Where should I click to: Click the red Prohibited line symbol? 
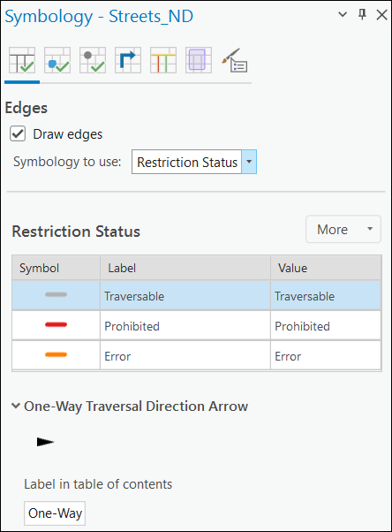click(56, 324)
